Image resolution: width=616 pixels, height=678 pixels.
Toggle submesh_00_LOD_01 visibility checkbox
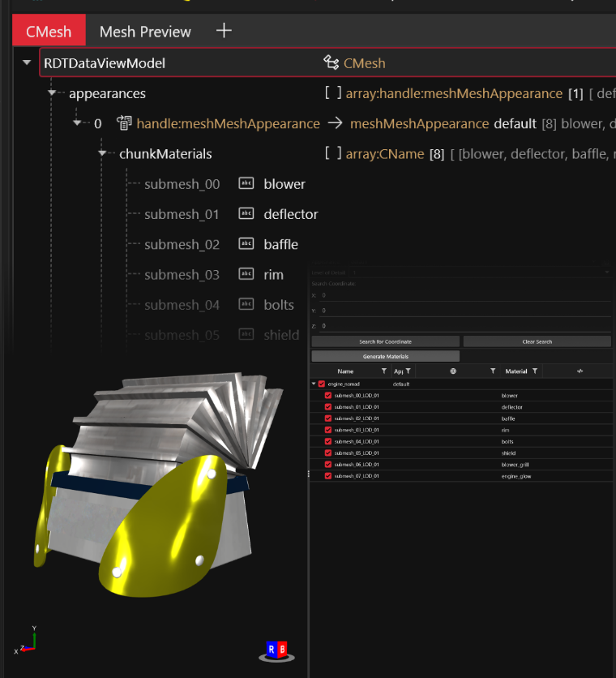pos(328,395)
